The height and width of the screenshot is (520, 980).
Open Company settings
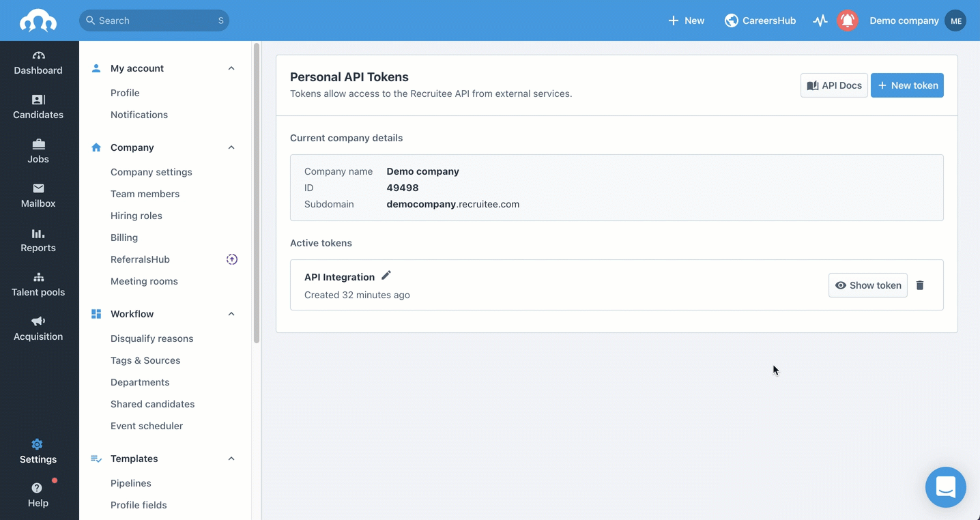152,172
